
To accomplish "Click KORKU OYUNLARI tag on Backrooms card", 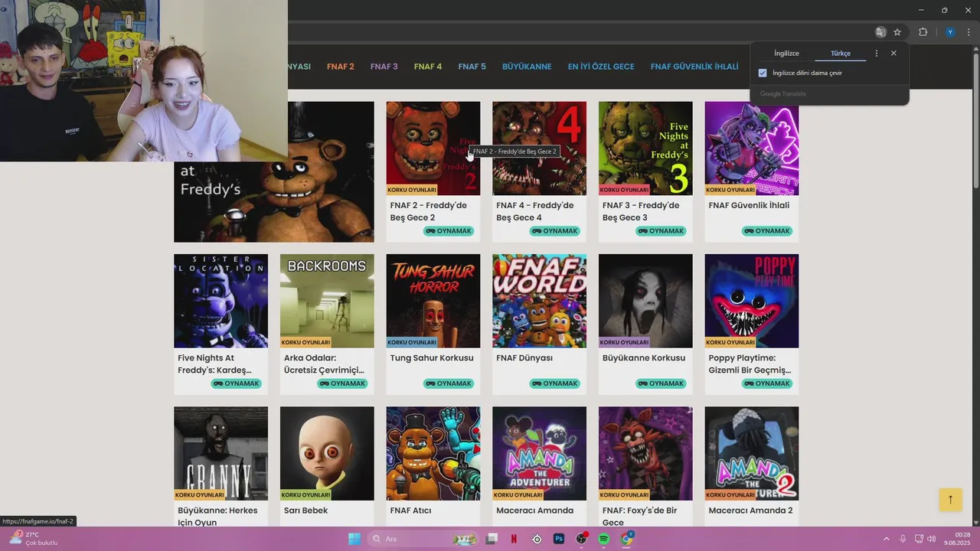I will pyautogui.click(x=305, y=342).
